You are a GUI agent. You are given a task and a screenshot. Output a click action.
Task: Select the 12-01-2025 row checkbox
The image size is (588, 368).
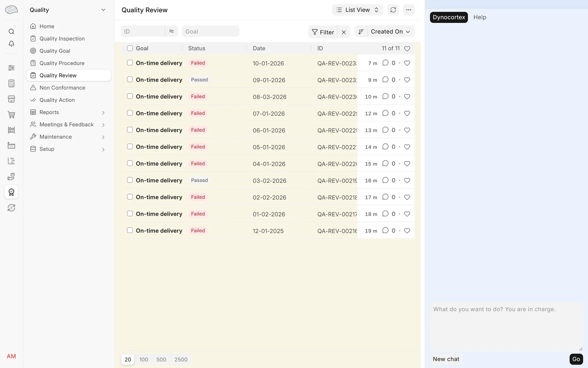(130, 230)
